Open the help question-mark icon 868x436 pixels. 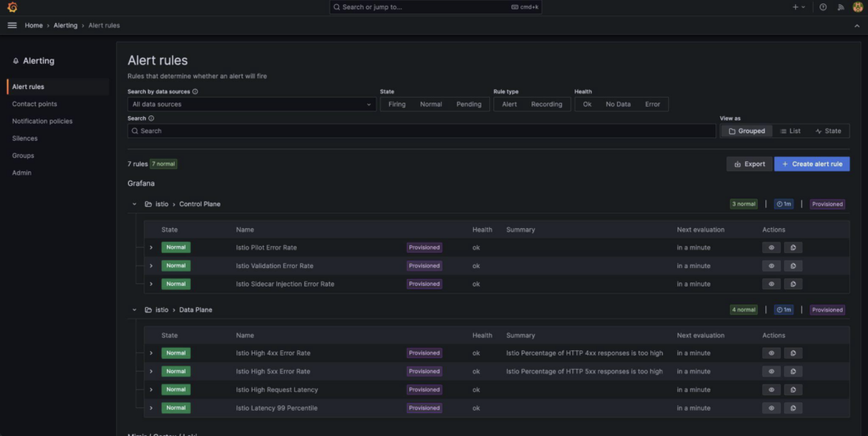[x=822, y=7]
